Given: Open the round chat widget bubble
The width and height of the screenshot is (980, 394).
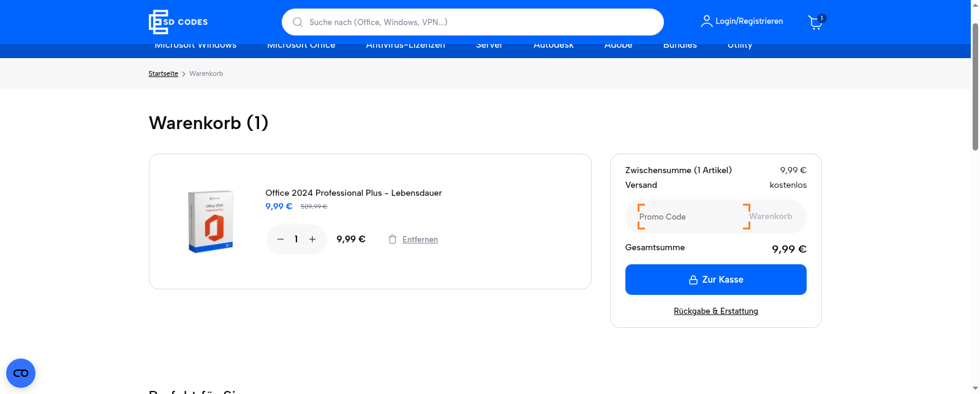Looking at the screenshot, I should pos(21,373).
